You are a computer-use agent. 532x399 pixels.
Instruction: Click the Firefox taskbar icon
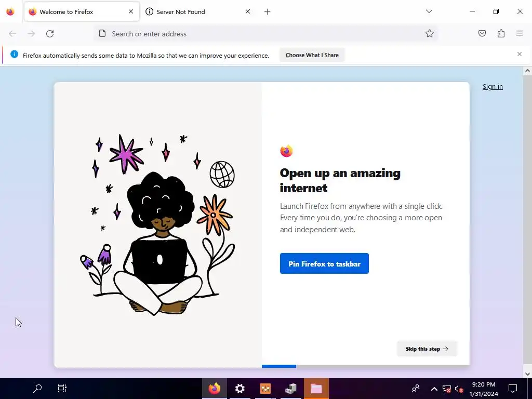coord(214,388)
